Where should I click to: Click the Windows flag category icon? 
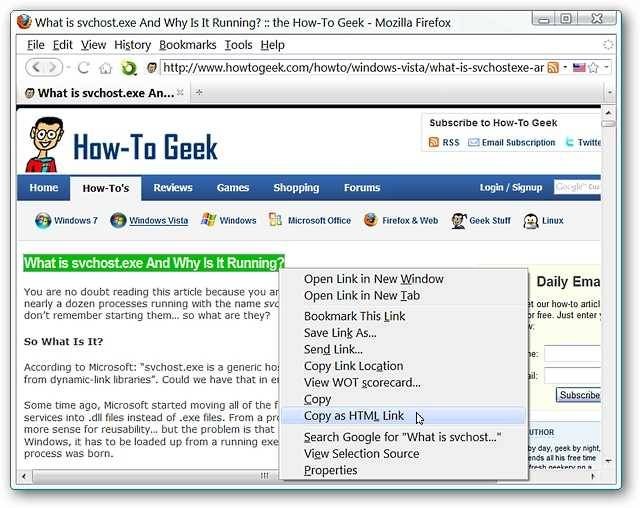coord(209,220)
